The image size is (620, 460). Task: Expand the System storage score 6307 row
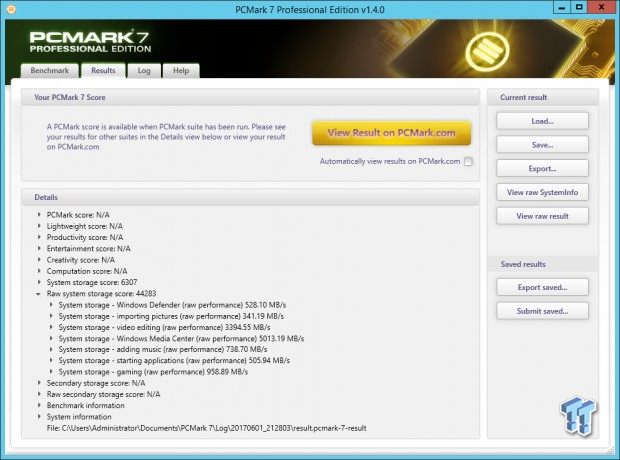39,282
